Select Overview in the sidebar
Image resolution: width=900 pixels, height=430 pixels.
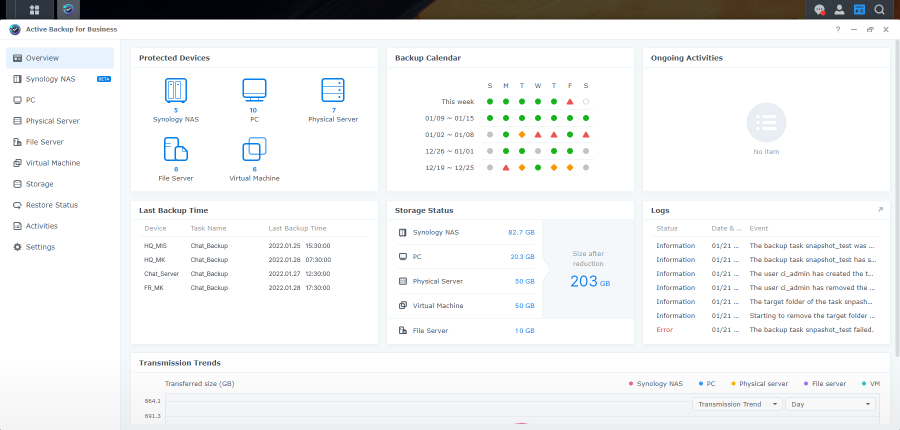[60, 58]
